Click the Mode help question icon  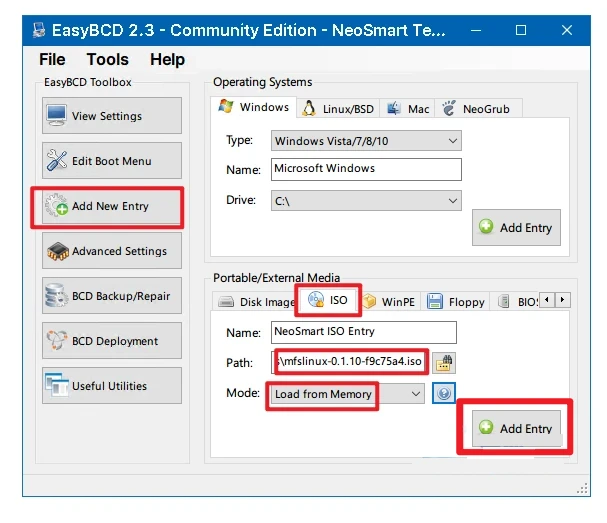point(444,393)
